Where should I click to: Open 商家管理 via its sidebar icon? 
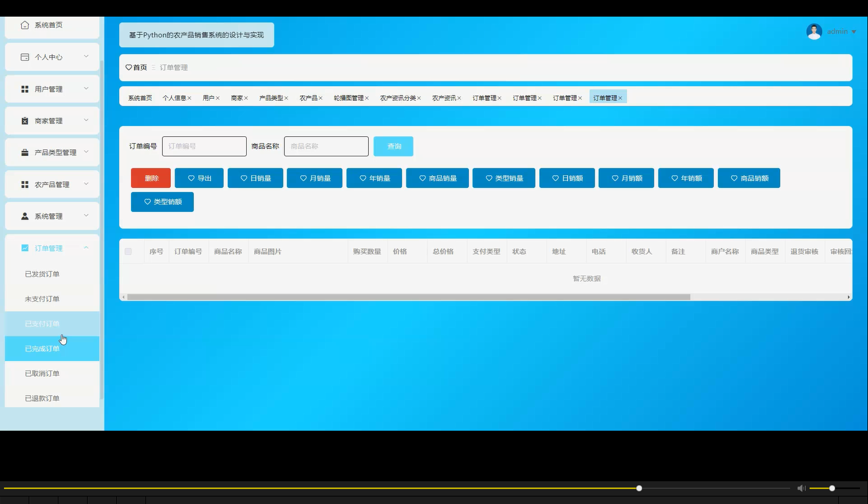point(25,120)
